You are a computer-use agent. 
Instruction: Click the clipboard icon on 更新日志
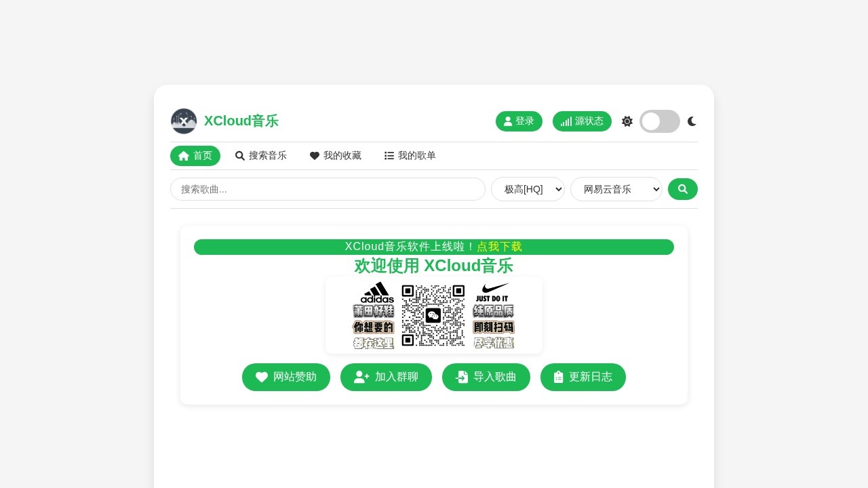point(559,377)
